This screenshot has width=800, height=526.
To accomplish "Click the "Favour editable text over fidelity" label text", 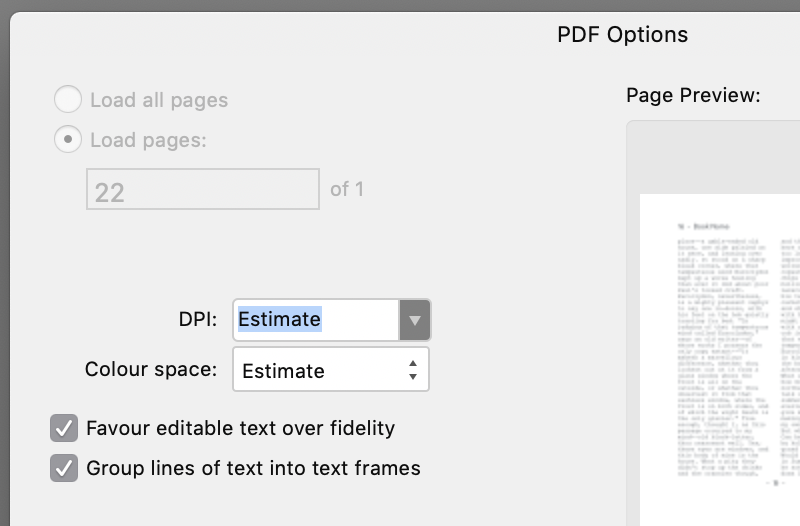I will [x=240, y=428].
